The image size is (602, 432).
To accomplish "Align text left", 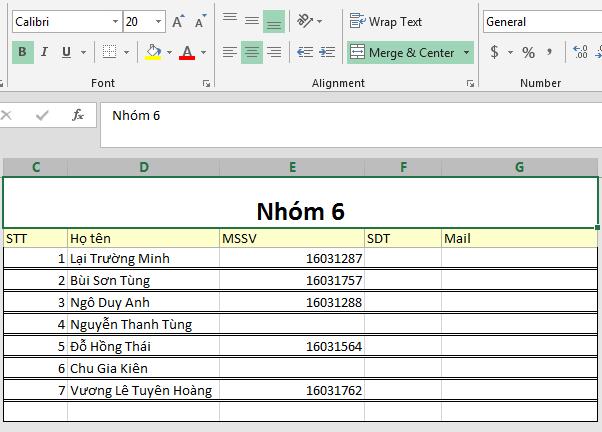I will tap(230, 52).
